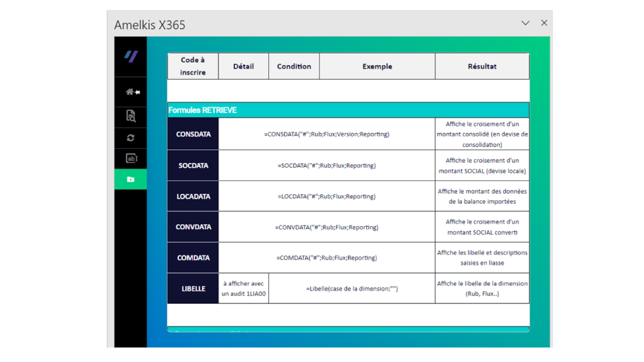Viewport: 644px width, 362px height.
Task: Click 'balance importées' result description
Action: [482, 196]
